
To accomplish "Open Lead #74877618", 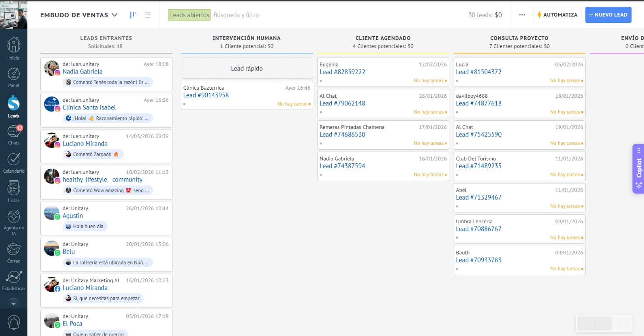I will [x=479, y=103].
